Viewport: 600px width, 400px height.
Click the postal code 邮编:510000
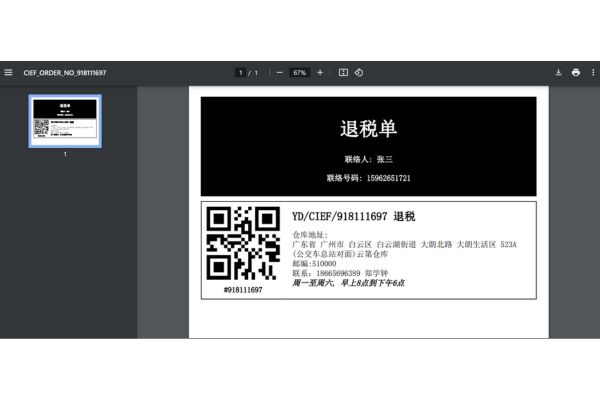pos(314,263)
